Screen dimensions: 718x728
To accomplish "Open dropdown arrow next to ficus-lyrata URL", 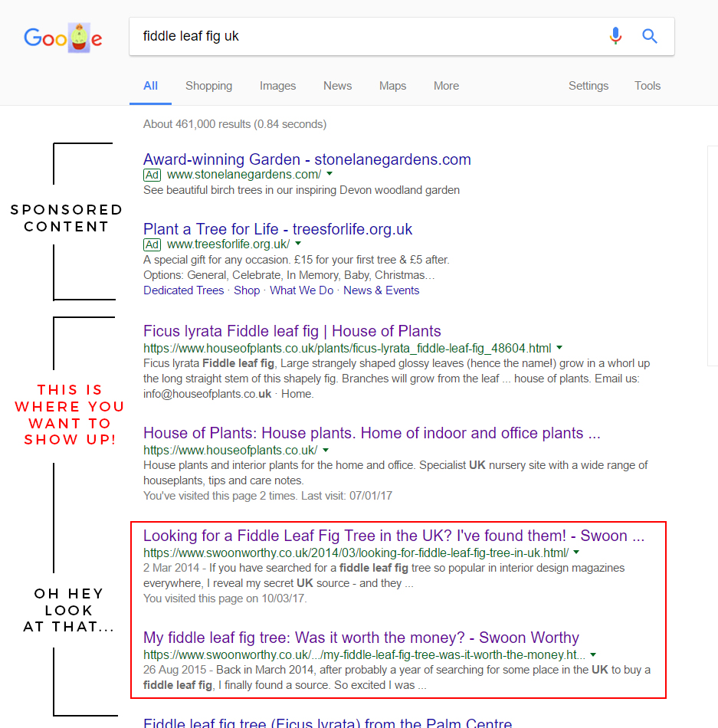I will pyautogui.click(x=559, y=348).
